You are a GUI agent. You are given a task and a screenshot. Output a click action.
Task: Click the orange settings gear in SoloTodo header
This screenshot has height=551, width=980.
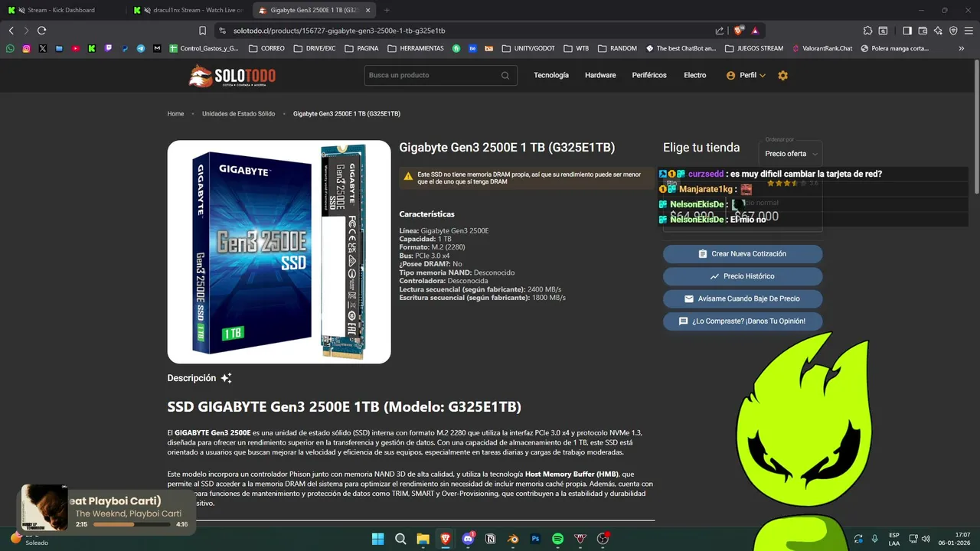782,75
